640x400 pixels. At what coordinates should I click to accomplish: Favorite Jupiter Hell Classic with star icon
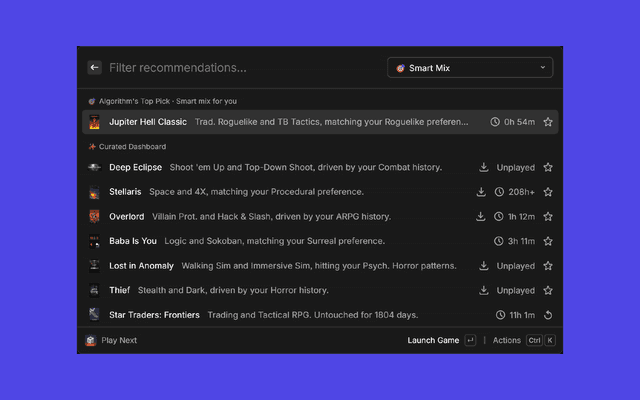pos(548,122)
